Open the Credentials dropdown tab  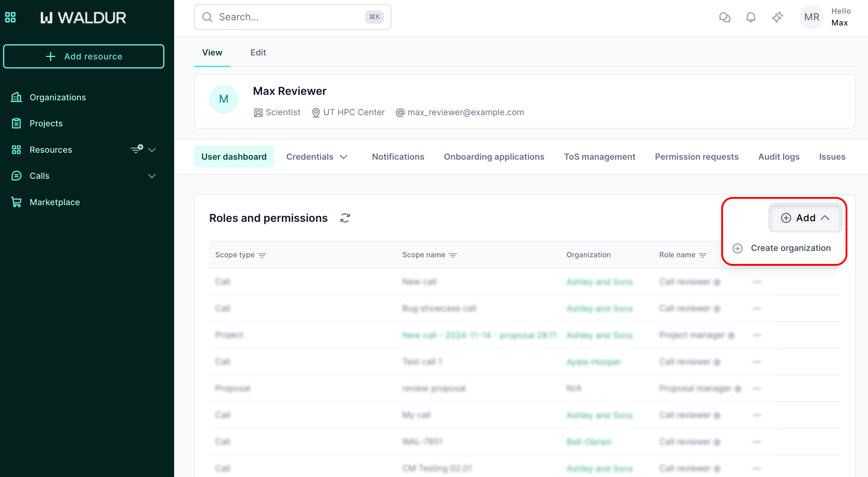pyautogui.click(x=316, y=157)
